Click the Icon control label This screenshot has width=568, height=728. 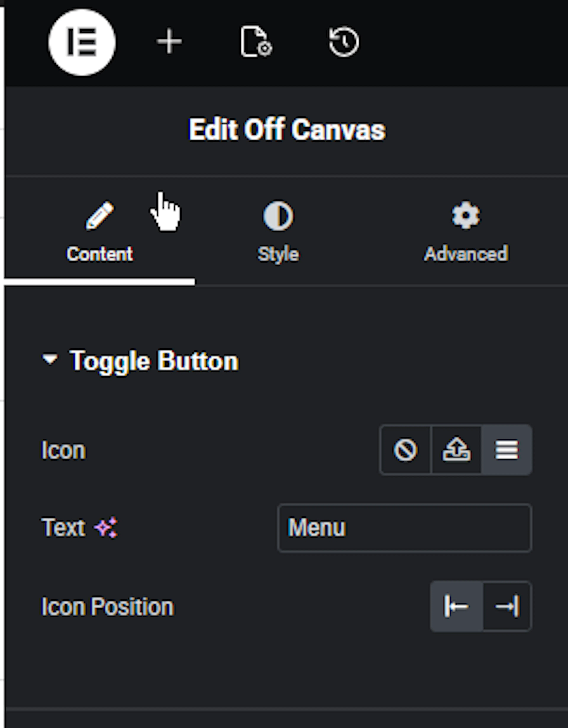(x=63, y=450)
